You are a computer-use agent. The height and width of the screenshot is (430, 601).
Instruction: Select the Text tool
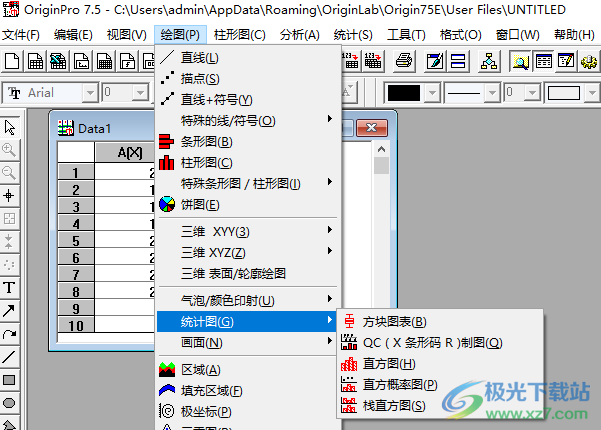point(10,288)
